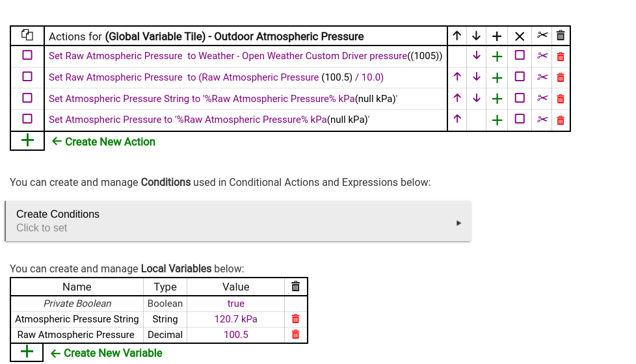
Task: Tick right-side checkbox on last action row
Action: 520,119
